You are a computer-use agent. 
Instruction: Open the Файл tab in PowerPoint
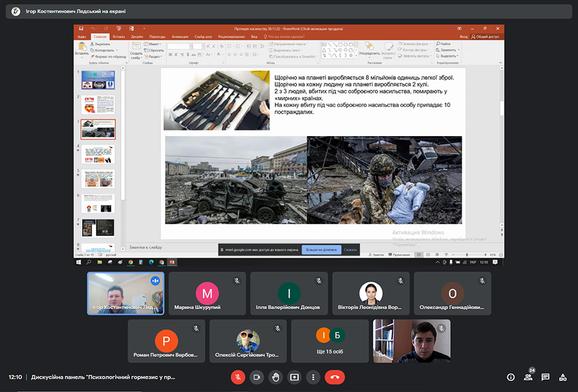(x=82, y=37)
